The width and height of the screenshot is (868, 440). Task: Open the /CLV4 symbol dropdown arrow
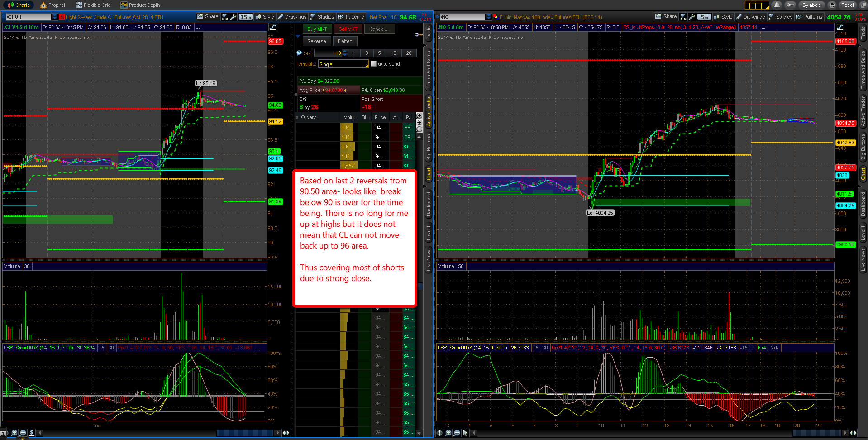(55, 17)
